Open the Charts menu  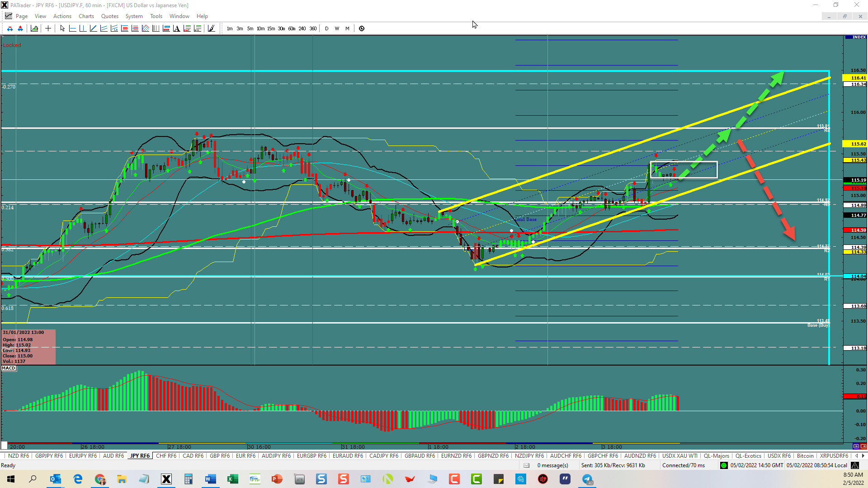86,16
